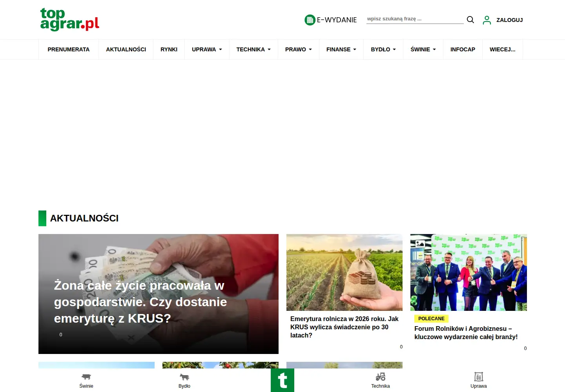
Task: Click the green 't' center button
Action: pos(282,380)
